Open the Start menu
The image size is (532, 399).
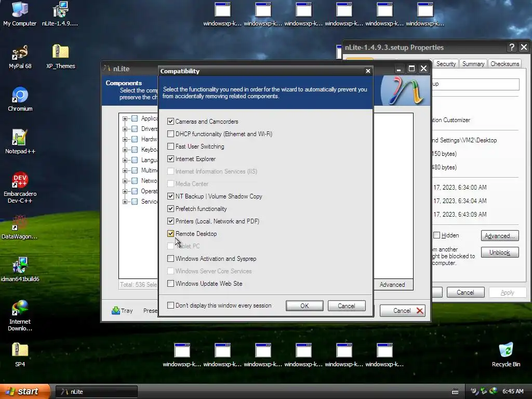(25, 391)
